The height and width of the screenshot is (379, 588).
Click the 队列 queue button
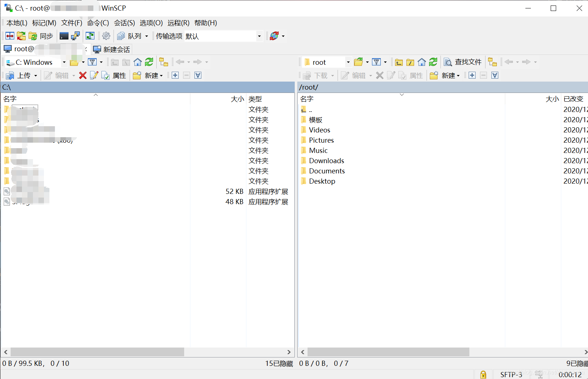point(130,36)
